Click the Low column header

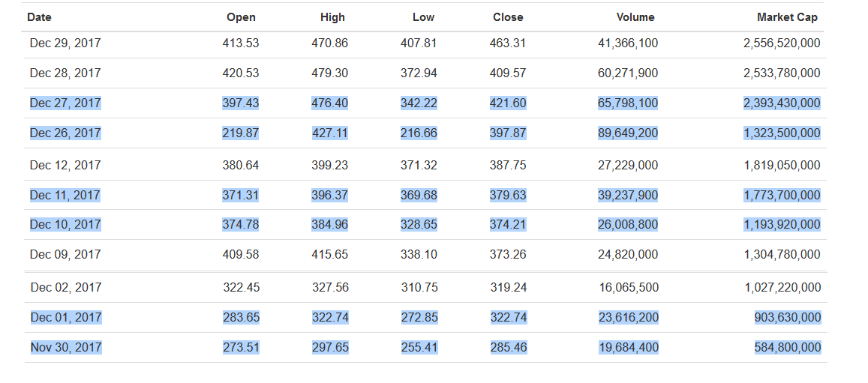click(x=423, y=17)
